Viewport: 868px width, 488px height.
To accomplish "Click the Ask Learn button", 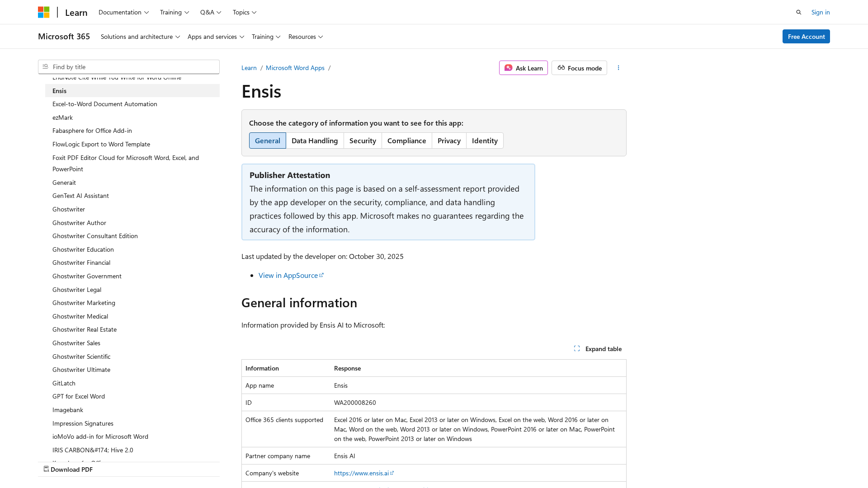I will coord(523,68).
